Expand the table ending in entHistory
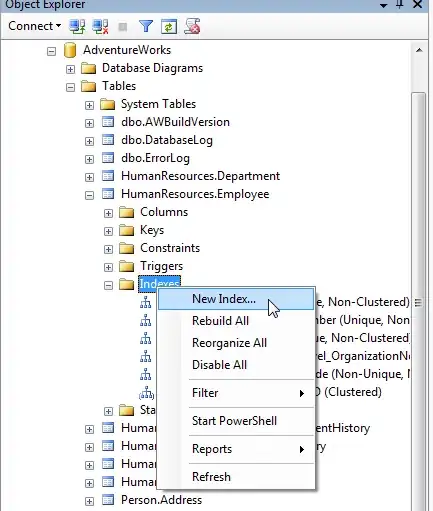Screen dimensions: 433x511 click(89, 429)
